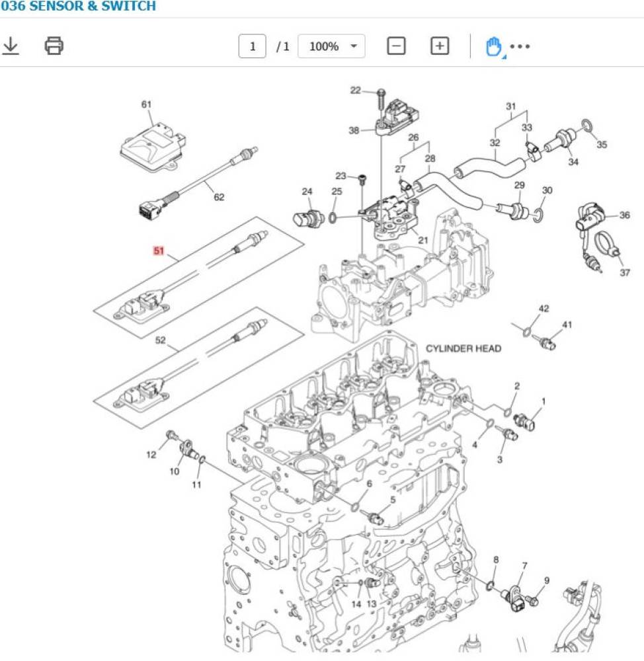Click the CYLINDER HEAD label
Screen dimensions: 644x661
tap(463, 348)
